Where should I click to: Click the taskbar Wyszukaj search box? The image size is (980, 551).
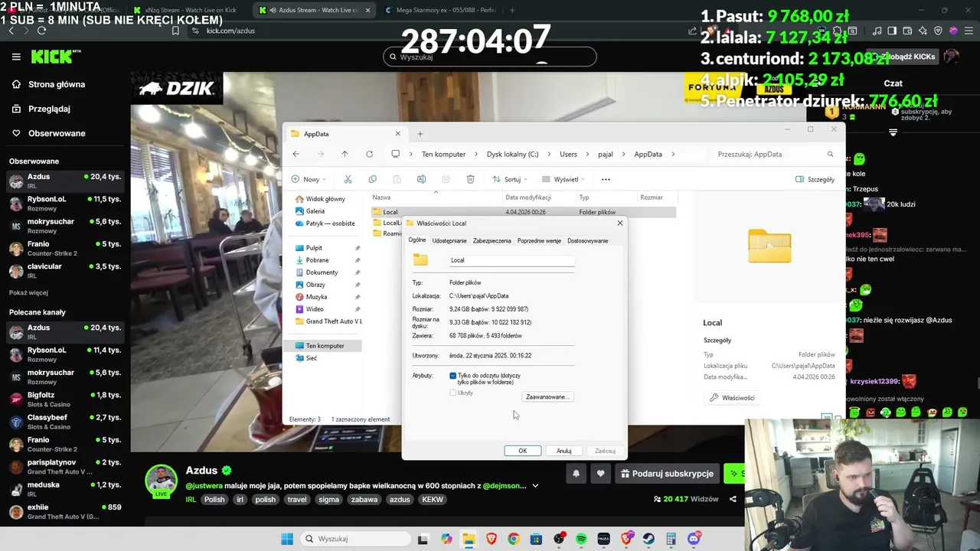point(354,539)
